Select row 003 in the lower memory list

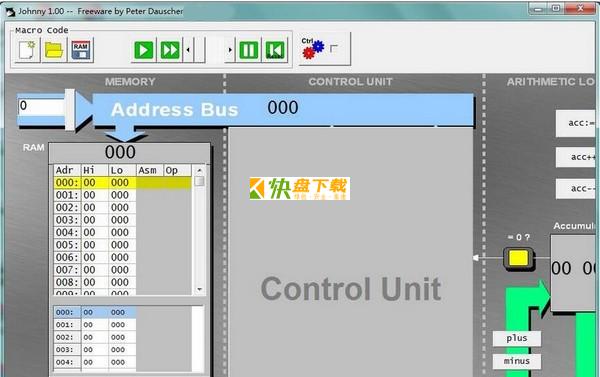click(95, 350)
